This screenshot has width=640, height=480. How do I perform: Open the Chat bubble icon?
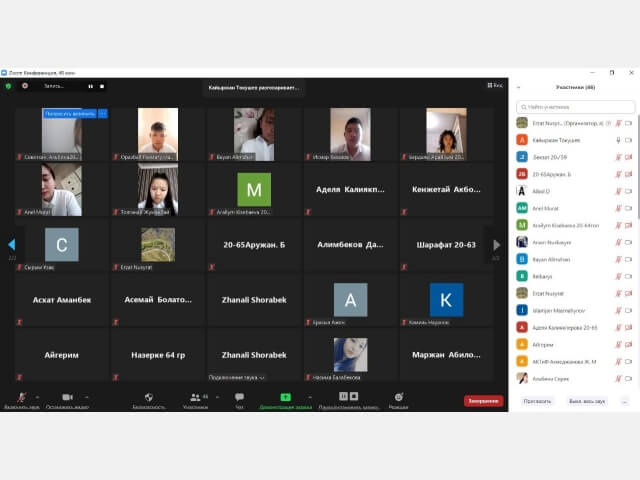tap(240, 397)
